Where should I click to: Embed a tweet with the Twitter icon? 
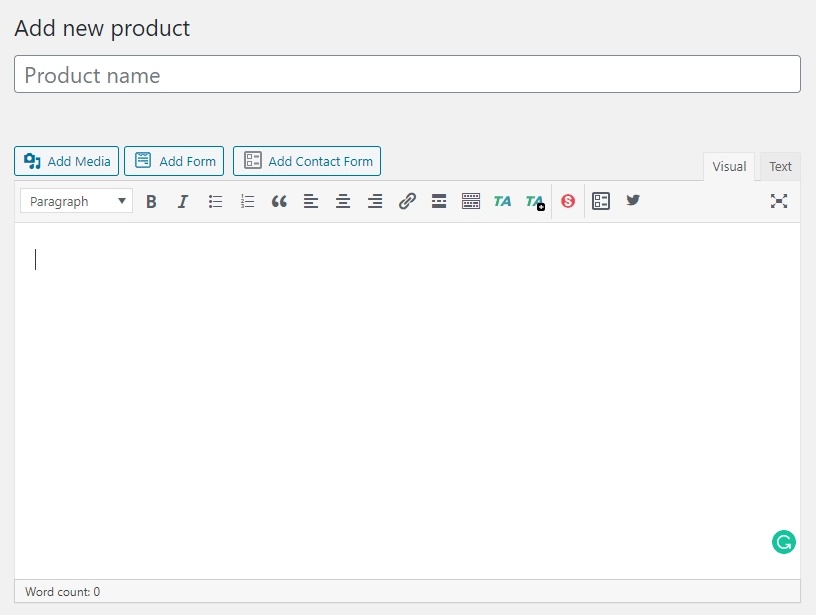633,201
